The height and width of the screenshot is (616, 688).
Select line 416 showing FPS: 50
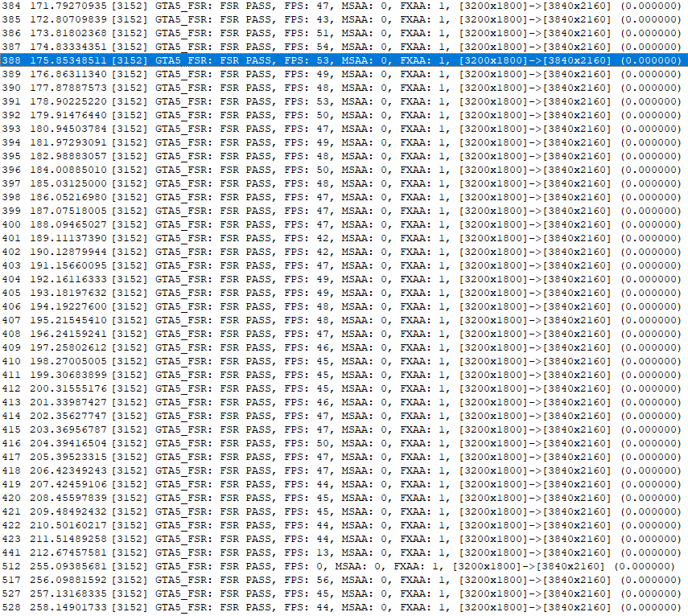[322, 444]
